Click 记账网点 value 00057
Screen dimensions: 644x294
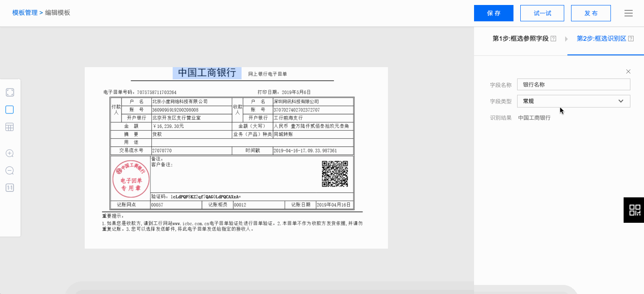[x=157, y=205]
